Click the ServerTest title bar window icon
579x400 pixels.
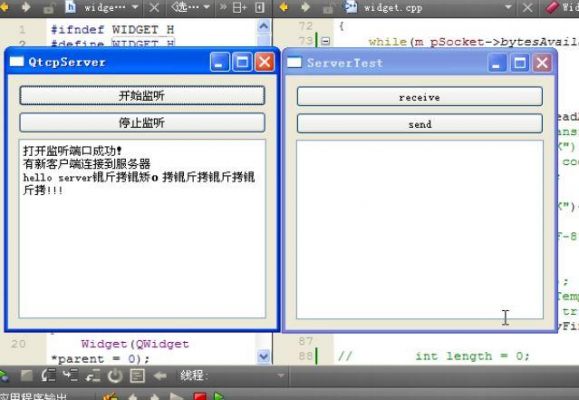[294, 62]
